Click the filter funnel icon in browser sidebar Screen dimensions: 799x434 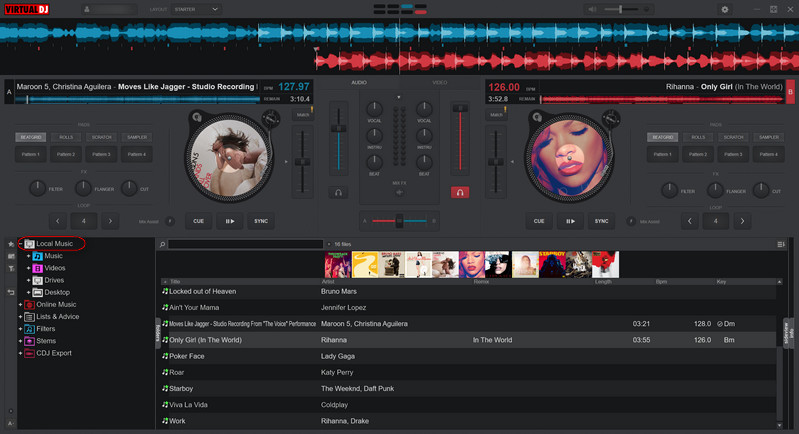coord(11,268)
